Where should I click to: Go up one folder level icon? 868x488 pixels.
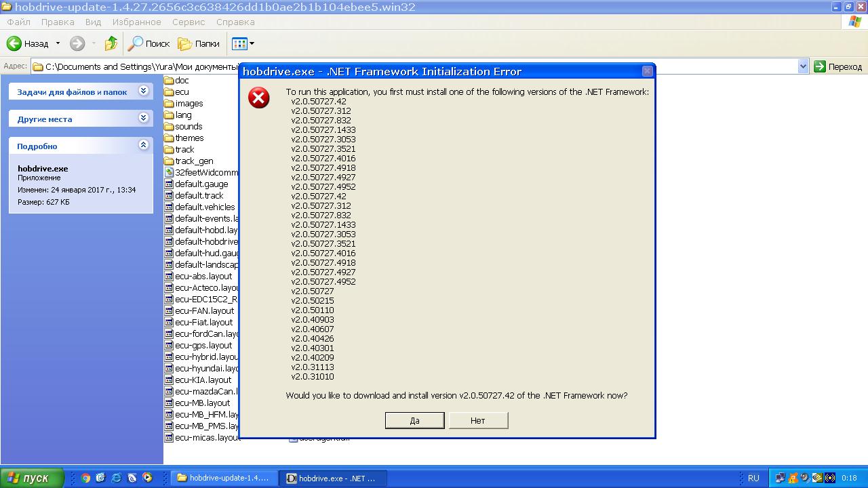coord(111,43)
